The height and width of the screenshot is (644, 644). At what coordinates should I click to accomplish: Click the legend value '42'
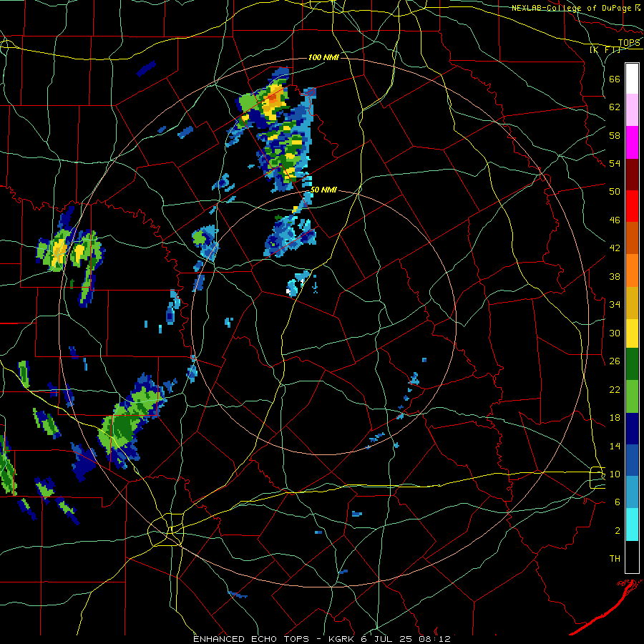615,248
